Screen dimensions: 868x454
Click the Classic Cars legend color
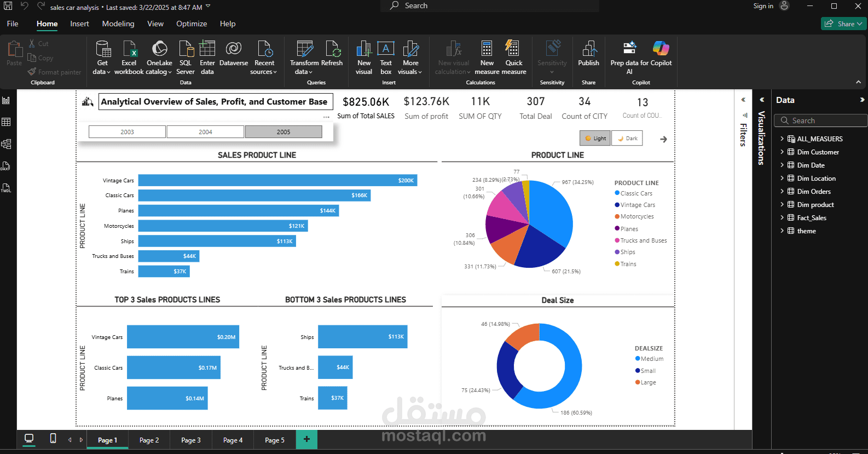pyautogui.click(x=617, y=193)
